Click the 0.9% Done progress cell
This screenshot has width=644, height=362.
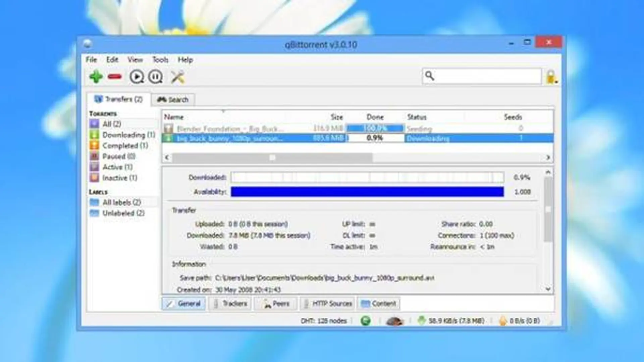tap(375, 138)
